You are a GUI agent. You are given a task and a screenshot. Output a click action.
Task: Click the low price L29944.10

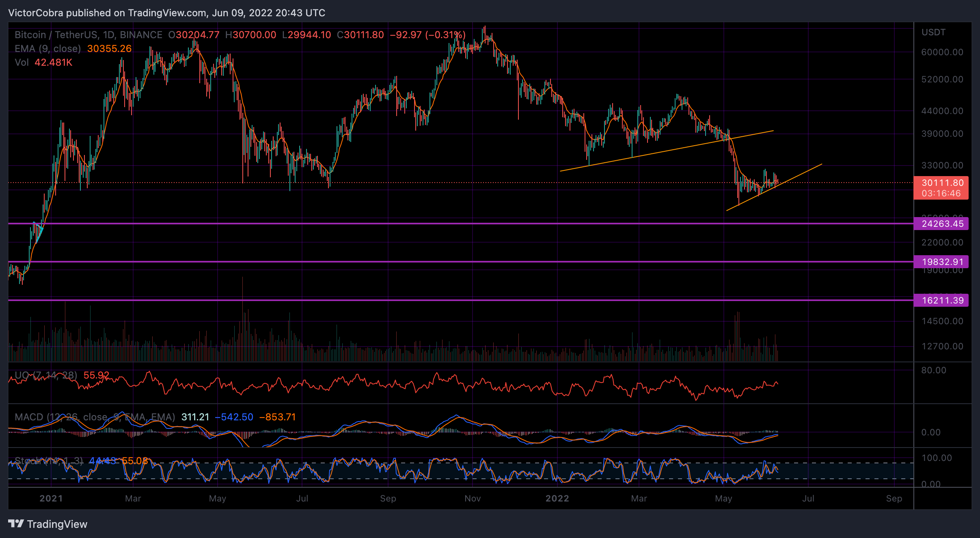pyautogui.click(x=307, y=35)
